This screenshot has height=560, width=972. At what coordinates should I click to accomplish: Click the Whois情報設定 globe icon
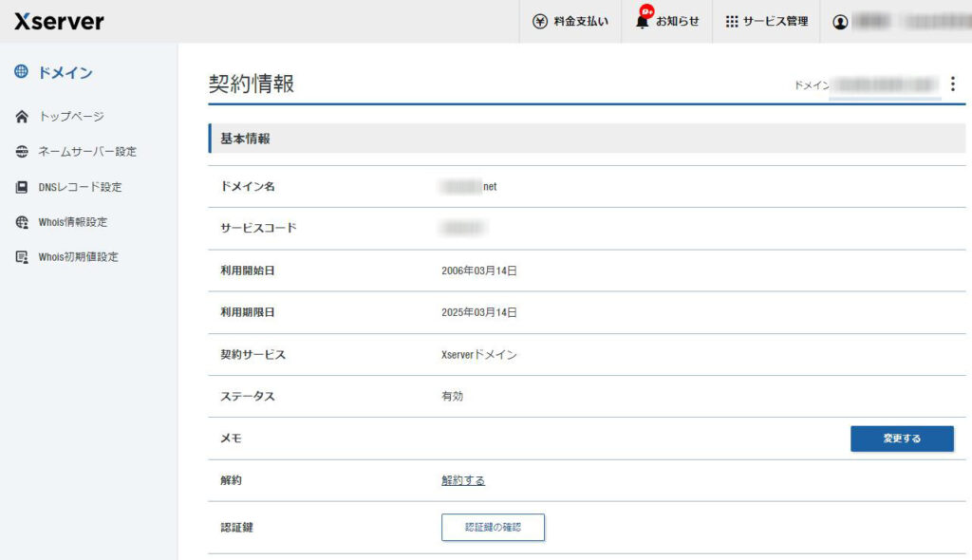coord(22,222)
